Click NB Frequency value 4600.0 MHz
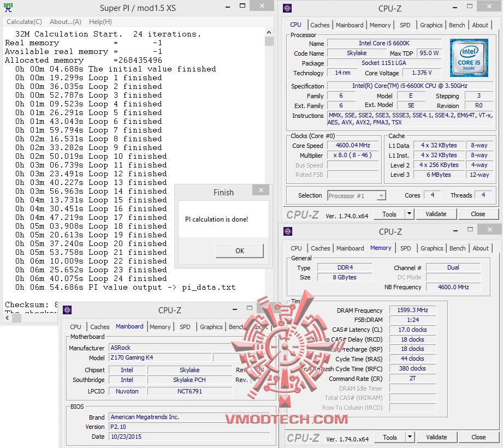Viewport: 503px width, 448px height. pos(453,287)
